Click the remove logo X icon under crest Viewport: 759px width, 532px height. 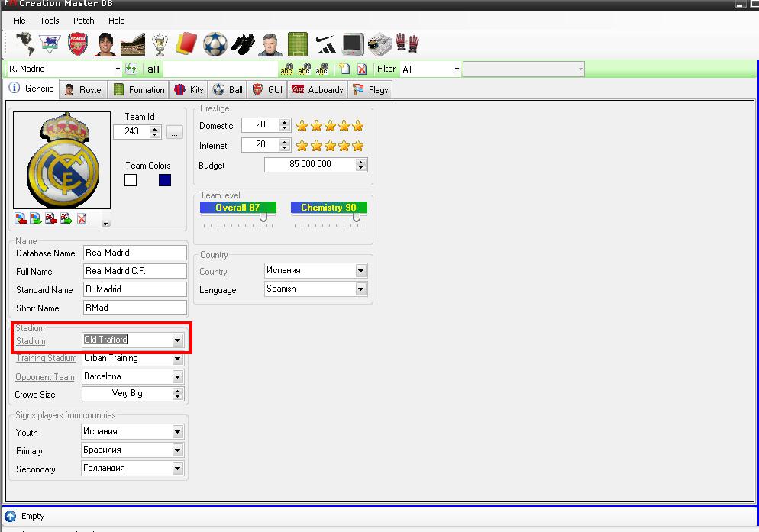point(82,219)
